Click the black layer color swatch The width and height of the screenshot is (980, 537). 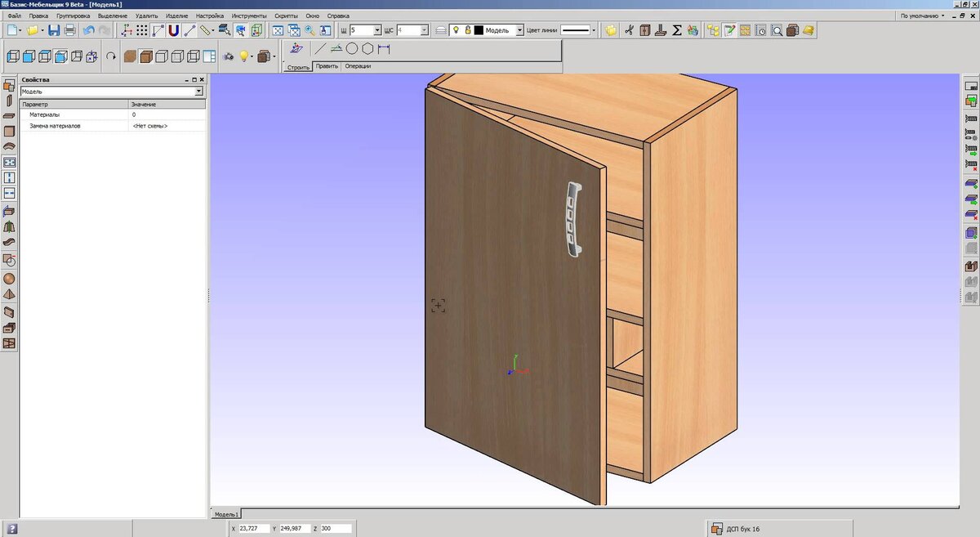click(479, 30)
